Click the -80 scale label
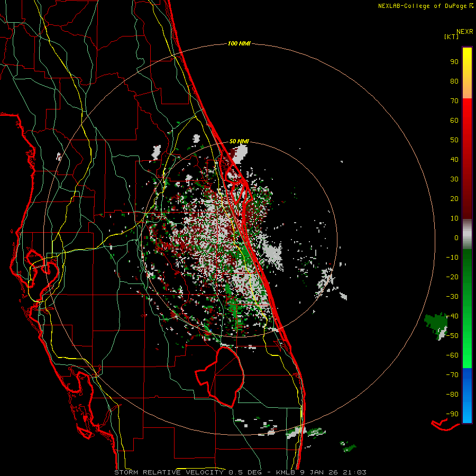Screen dimensions: 476x476 [x=452, y=395]
